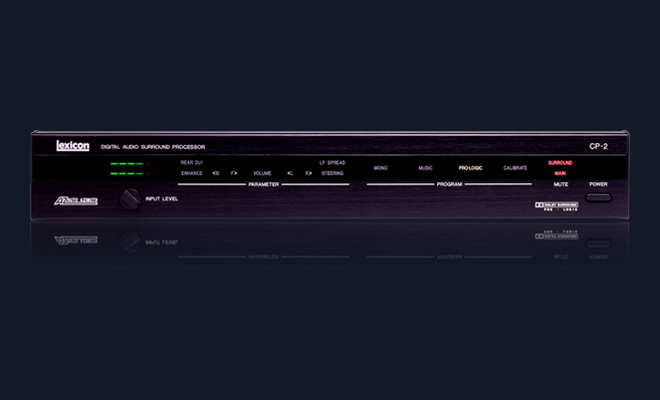The height and width of the screenshot is (400, 660).
Task: Click the Steering parameter label
Action: [333, 173]
